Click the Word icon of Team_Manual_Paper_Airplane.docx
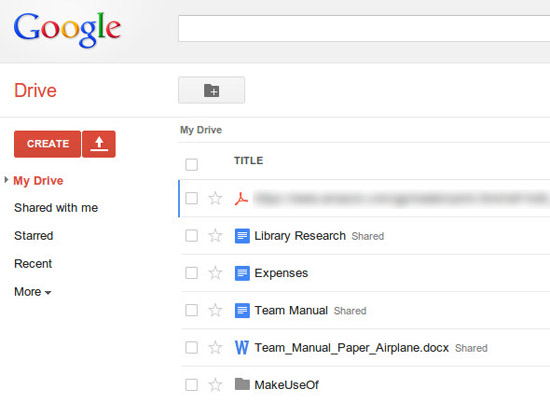Screen dimensions: 550x403 pyautogui.click(x=242, y=348)
